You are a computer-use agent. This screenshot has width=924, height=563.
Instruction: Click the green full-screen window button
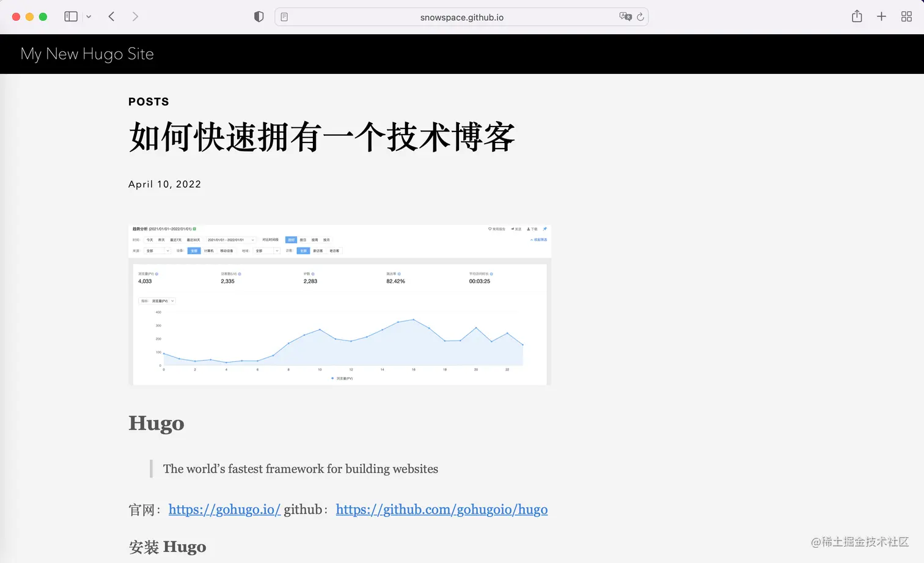43,17
